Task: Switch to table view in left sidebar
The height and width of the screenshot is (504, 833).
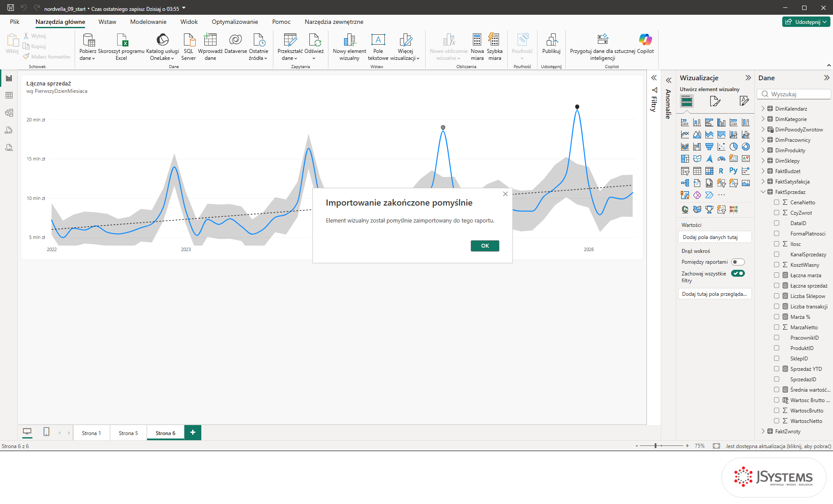Action: [9, 95]
